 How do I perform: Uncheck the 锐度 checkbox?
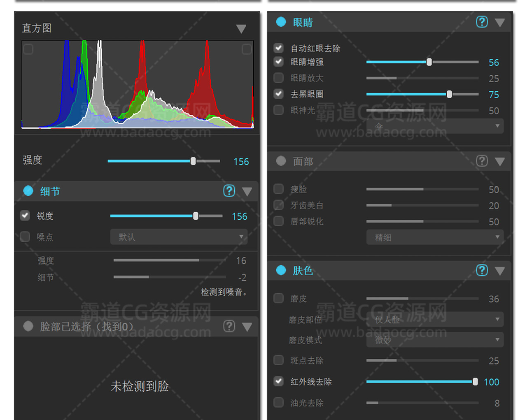[25, 216]
